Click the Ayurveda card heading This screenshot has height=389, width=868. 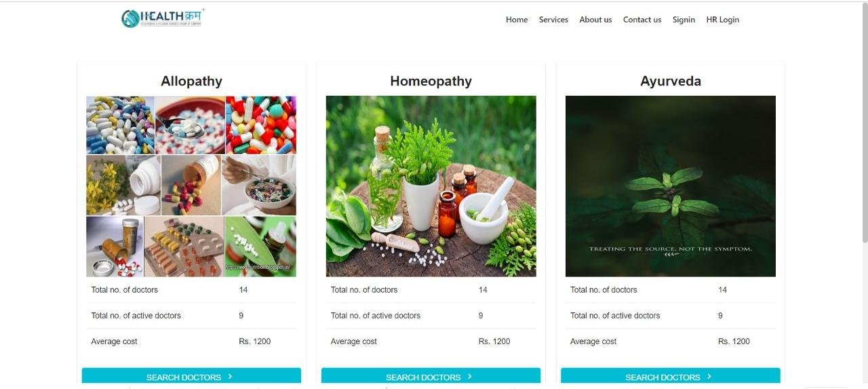pos(671,81)
